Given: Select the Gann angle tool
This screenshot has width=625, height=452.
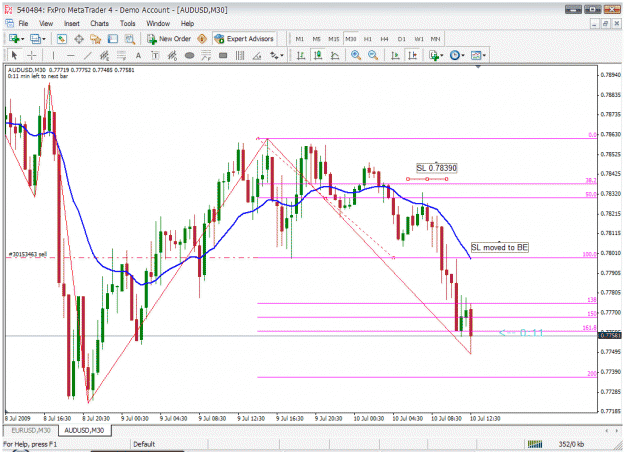Looking at the screenshot, I should [x=257, y=55].
